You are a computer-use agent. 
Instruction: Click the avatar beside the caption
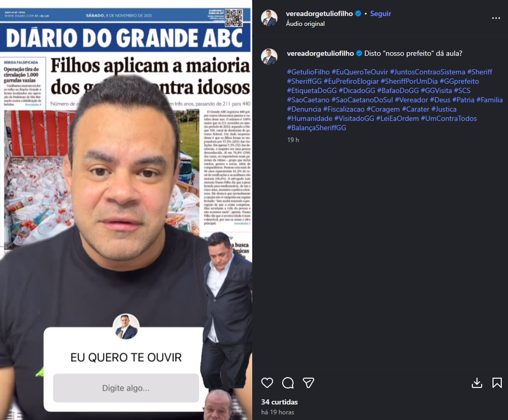(269, 57)
